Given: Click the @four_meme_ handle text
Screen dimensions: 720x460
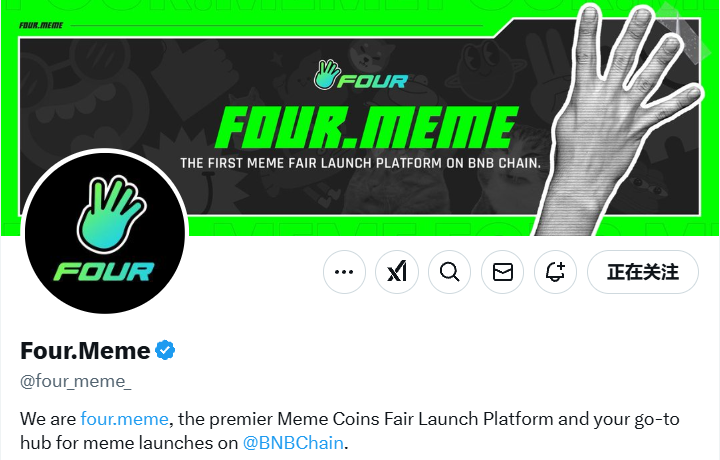Looking at the screenshot, I should pos(76,381).
